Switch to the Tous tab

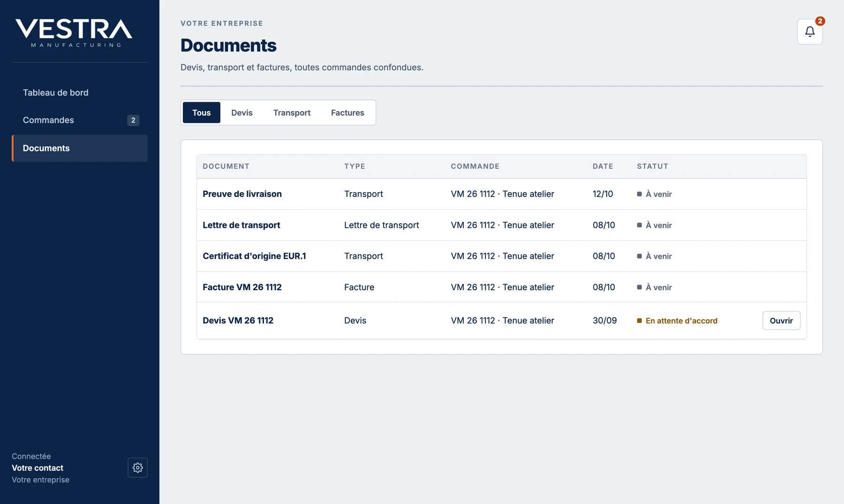click(x=202, y=113)
